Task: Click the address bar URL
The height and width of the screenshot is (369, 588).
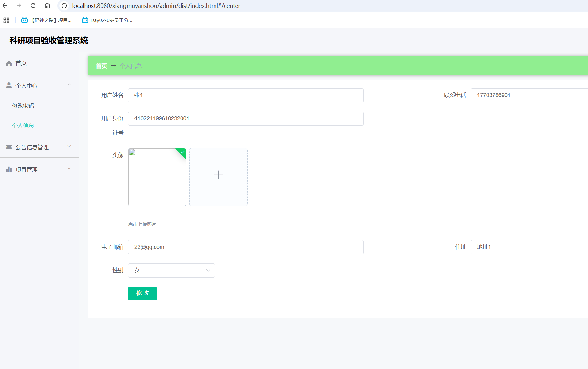Action: tap(156, 6)
